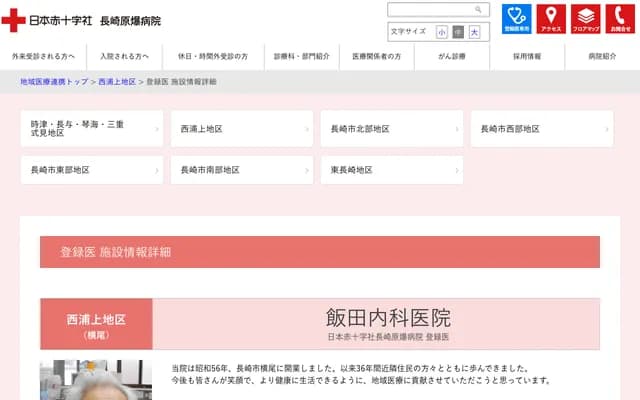Click the chevron on 長崎市北部地区 button
640x400 pixels.
click(x=457, y=129)
